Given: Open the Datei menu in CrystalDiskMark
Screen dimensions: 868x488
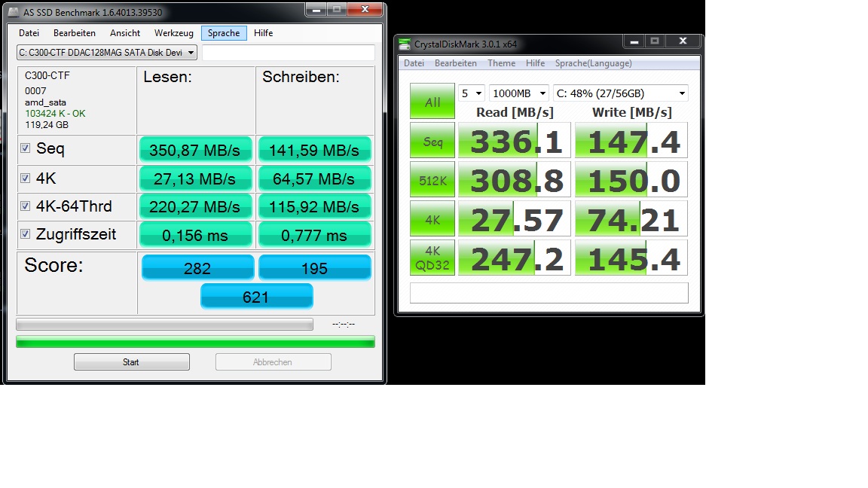Looking at the screenshot, I should [x=414, y=63].
